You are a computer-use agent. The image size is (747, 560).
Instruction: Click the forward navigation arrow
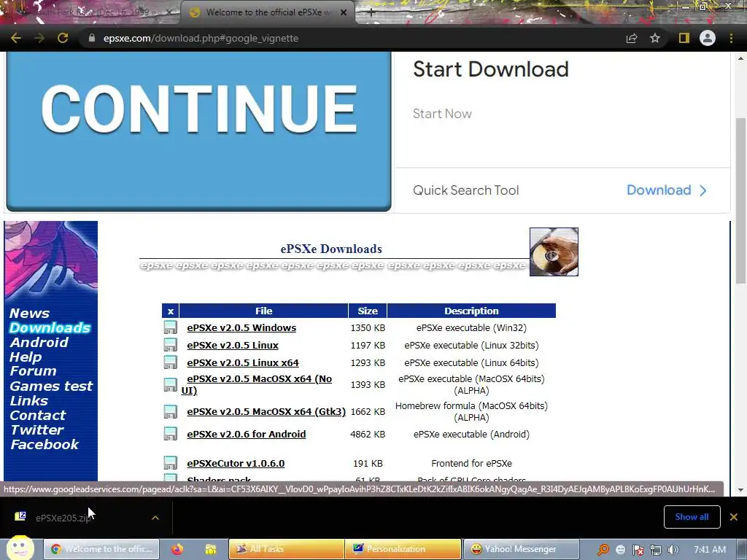coord(39,38)
